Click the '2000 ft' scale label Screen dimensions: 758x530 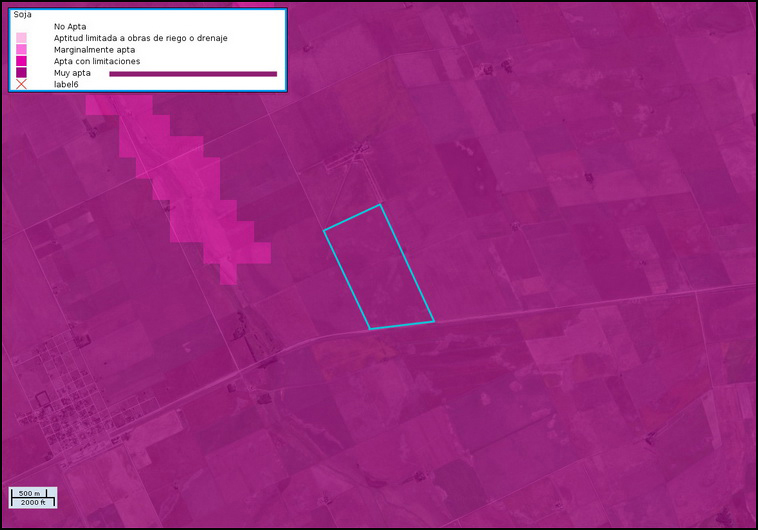click(x=33, y=503)
